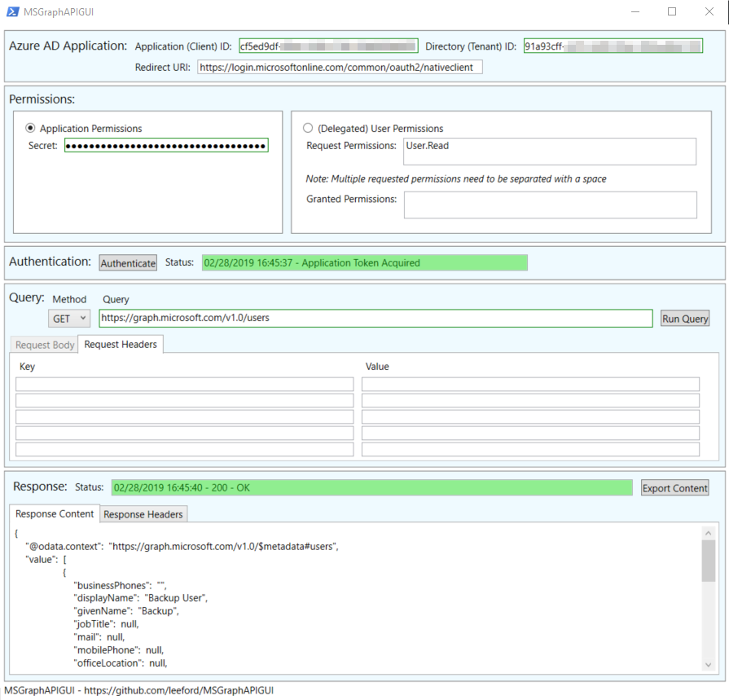The height and width of the screenshot is (700, 729).
Task: Click the "businessPhones" line in response
Action: point(120,586)
